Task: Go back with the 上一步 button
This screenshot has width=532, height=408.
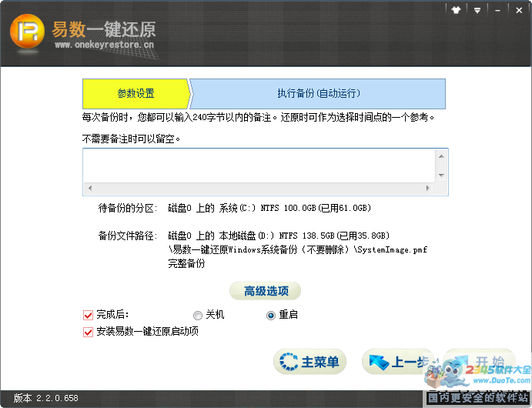Action: (x=397, y=362)
